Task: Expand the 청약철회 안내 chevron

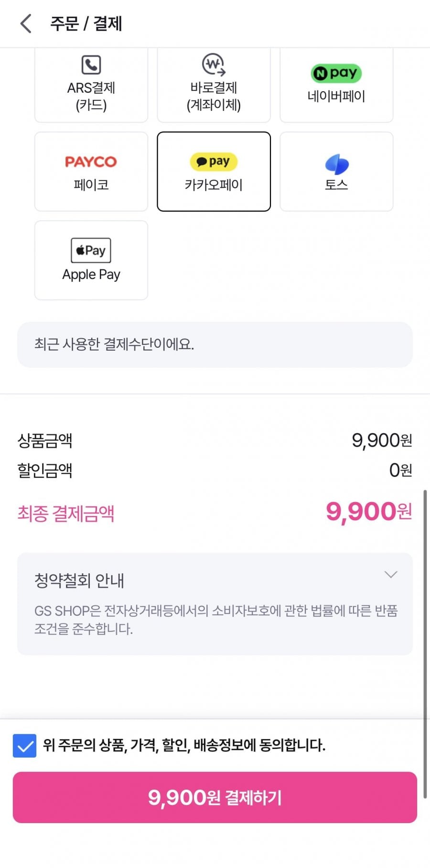Action: point(391,574)
